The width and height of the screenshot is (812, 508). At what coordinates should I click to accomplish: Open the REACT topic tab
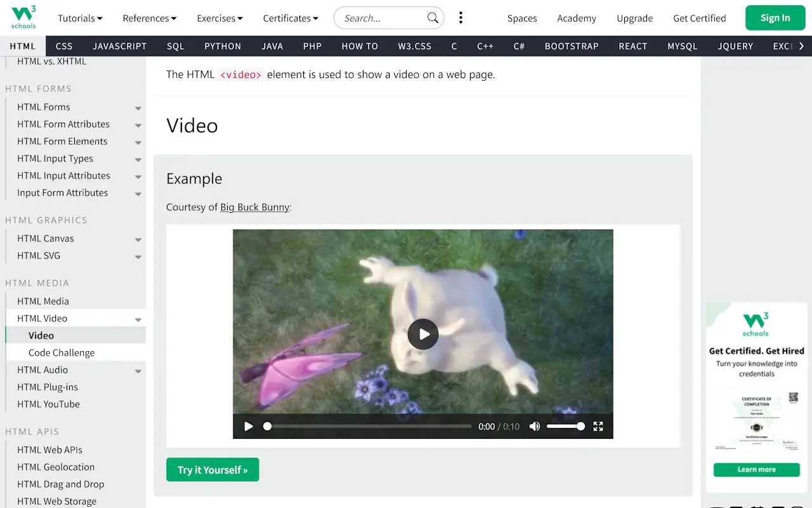[633, 46]
